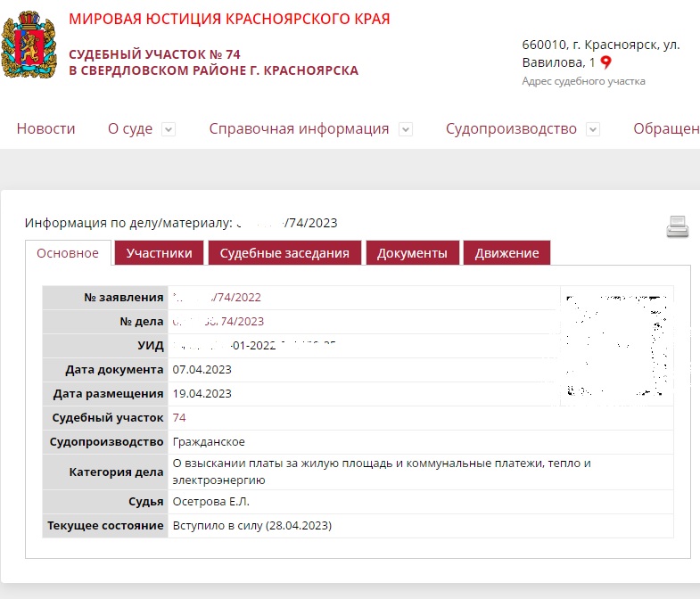This screenshot has height=599, width=700.
Task: Click the court address '660010, г. Красноярск'
Action: click(601, 53)
